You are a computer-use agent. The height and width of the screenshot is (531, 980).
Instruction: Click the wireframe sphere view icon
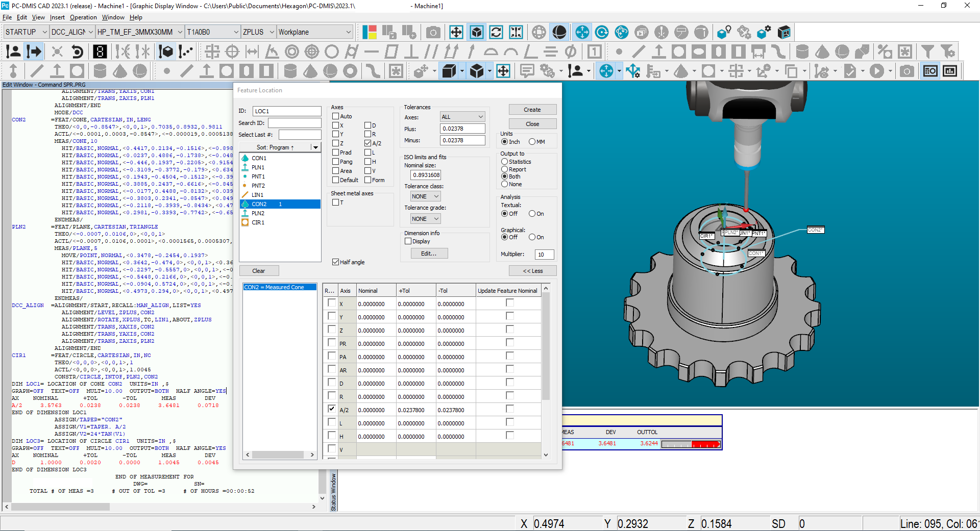coord(539,33)
